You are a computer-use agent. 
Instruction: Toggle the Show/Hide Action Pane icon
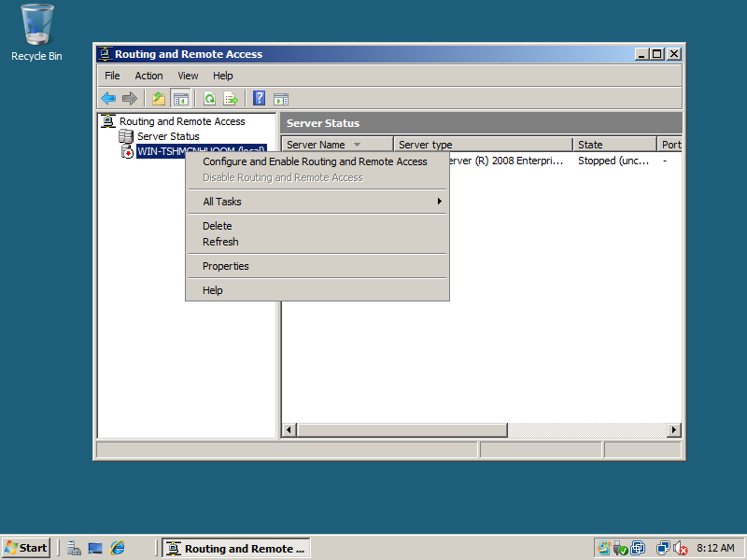[x=281, y=99]
